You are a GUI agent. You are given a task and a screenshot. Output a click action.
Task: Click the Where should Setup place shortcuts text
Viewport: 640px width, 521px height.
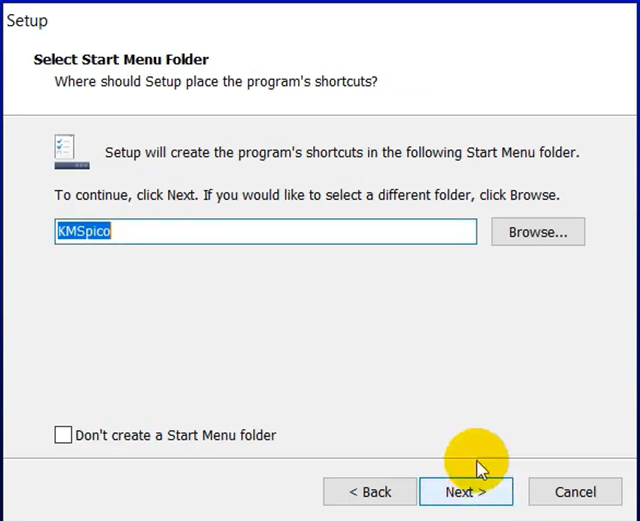216,82
